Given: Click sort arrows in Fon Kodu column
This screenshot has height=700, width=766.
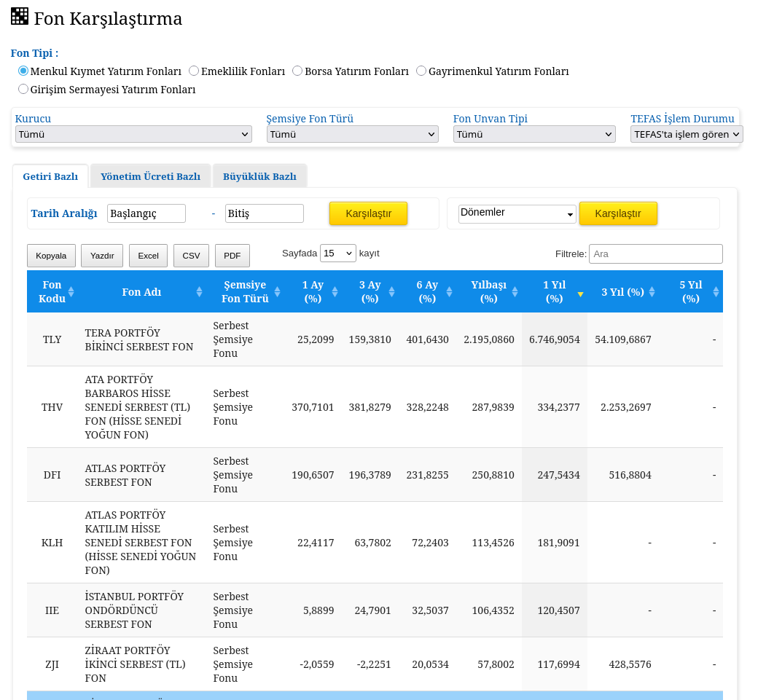Looking at the screenshot, I should coord(71,291).
